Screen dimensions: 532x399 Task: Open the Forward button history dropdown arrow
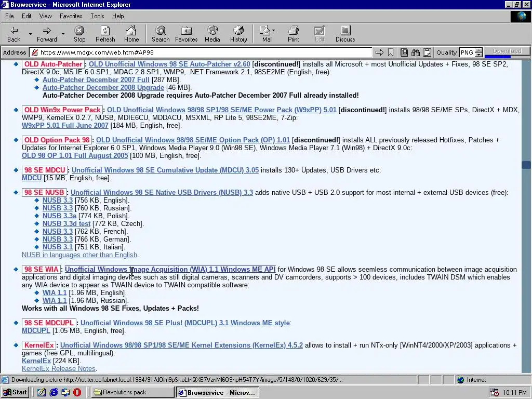click(x=63, y=34)
